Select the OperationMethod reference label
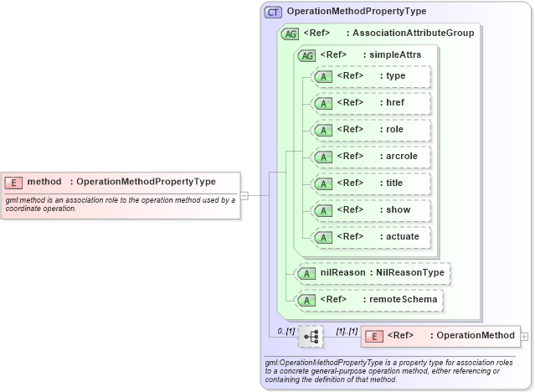535x392 pixels. (476, 335)
